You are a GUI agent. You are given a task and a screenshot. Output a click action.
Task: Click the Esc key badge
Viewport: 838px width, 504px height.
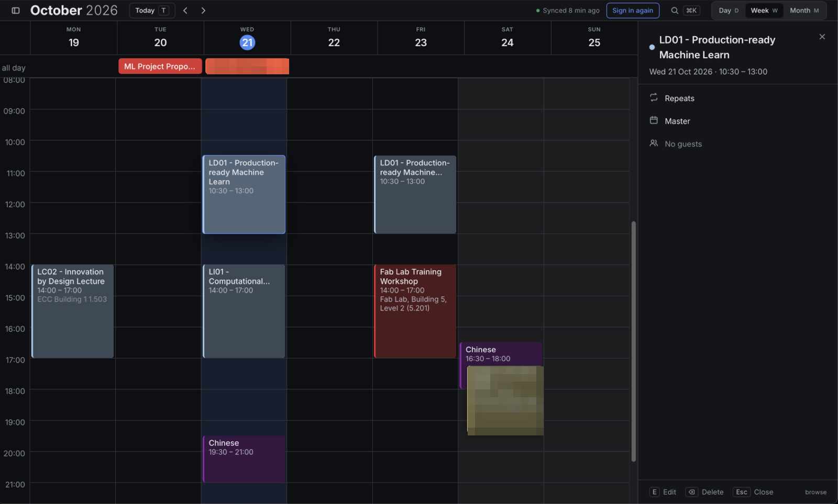742,492
